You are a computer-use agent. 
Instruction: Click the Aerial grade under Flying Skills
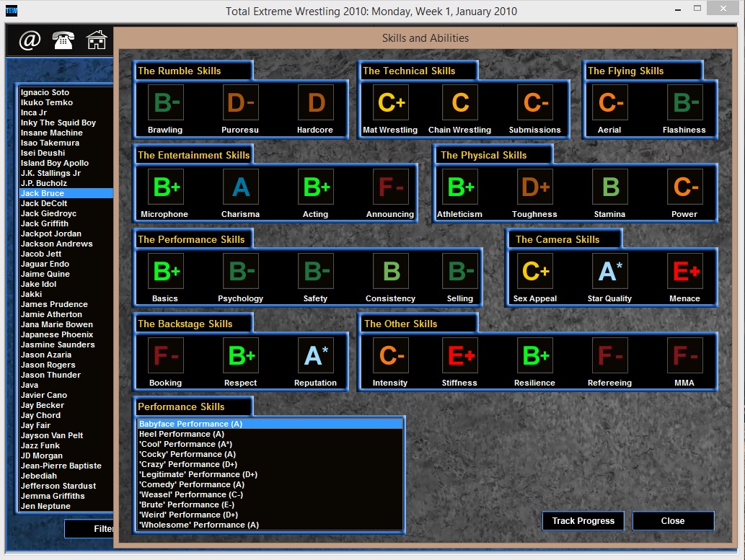pyautogui.click(x=609, y=102)
